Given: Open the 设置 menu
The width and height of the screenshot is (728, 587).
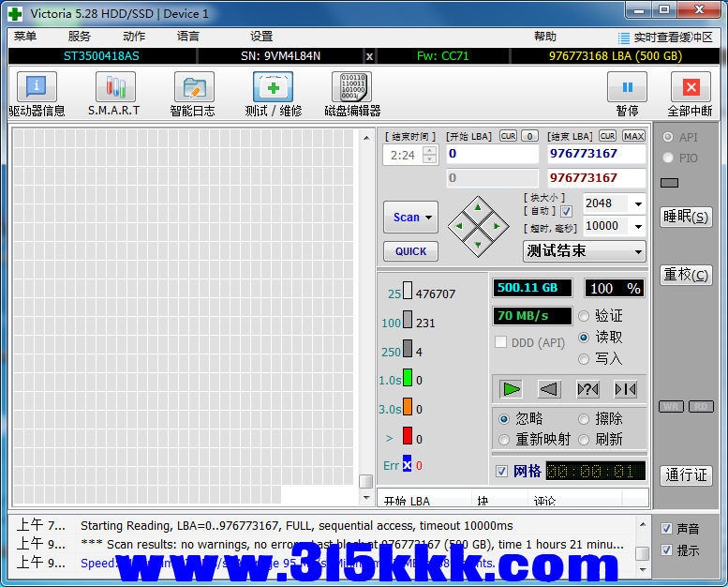Looking at the screenshot, I should (261, 37).
